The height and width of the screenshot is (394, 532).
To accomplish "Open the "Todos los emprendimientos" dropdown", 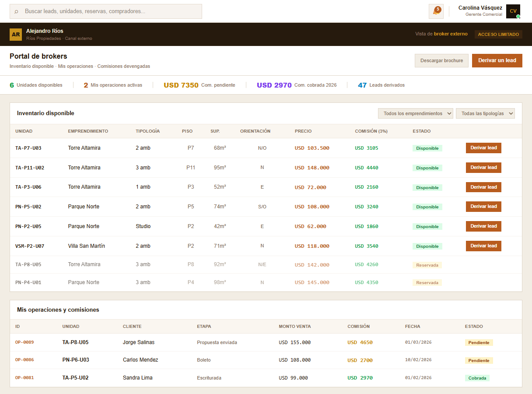I will pyautogui.click(x=415, y=113).
